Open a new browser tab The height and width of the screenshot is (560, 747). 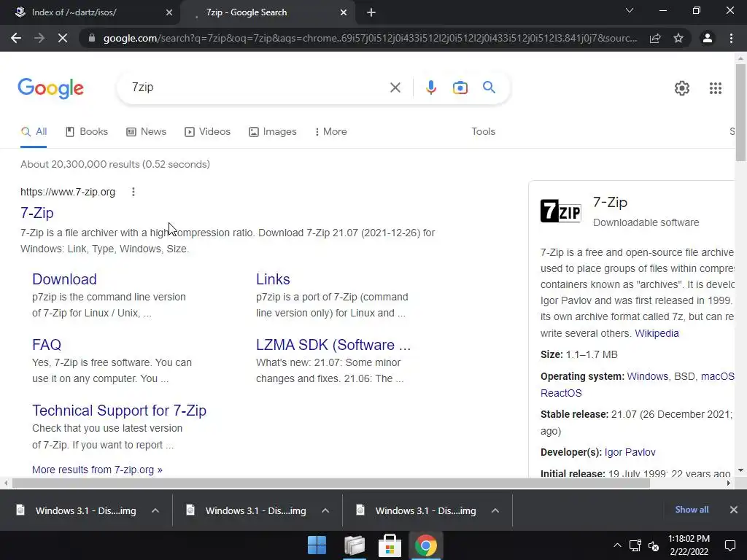[371, 12]
